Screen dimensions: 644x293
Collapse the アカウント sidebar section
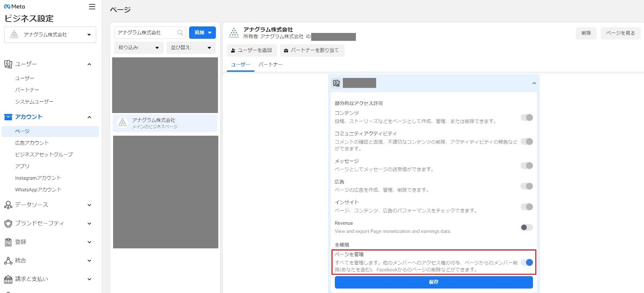click(89, 117)
